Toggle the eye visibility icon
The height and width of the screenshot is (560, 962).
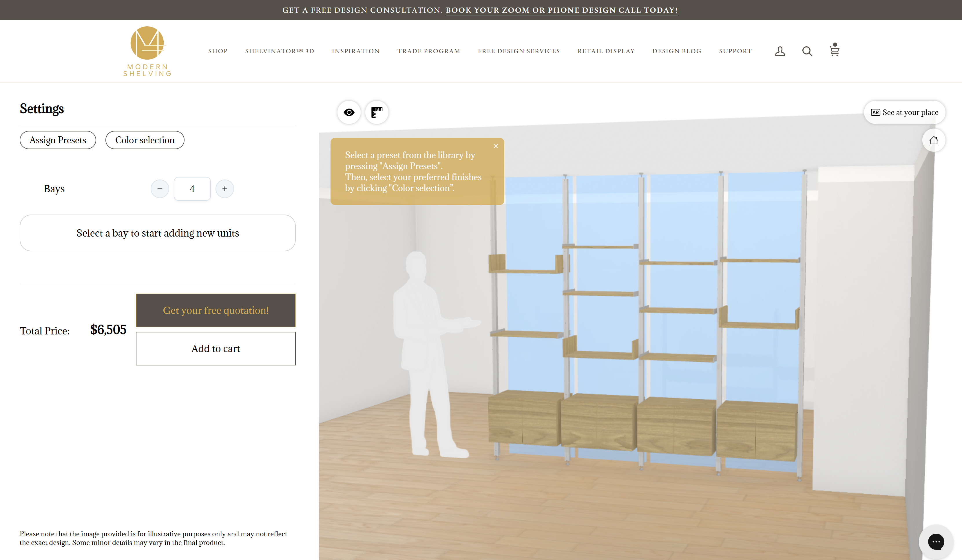pyautogui.click(x=348, y=112)
